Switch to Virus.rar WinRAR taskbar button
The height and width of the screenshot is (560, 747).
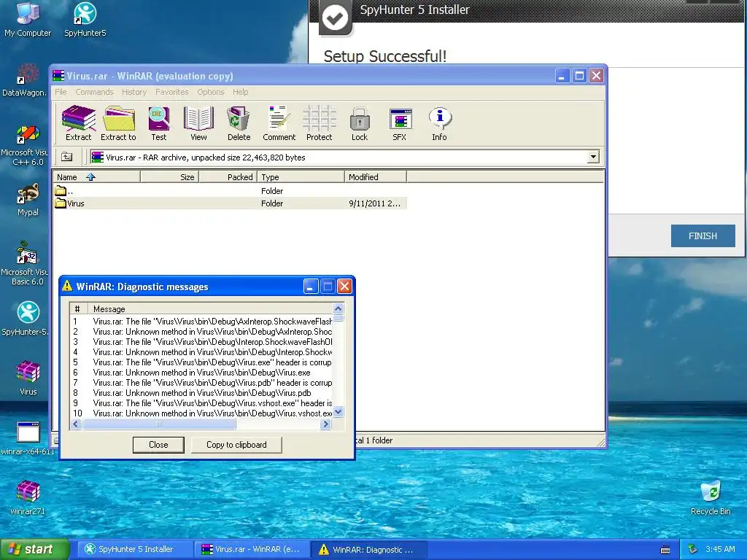[252, 549]
